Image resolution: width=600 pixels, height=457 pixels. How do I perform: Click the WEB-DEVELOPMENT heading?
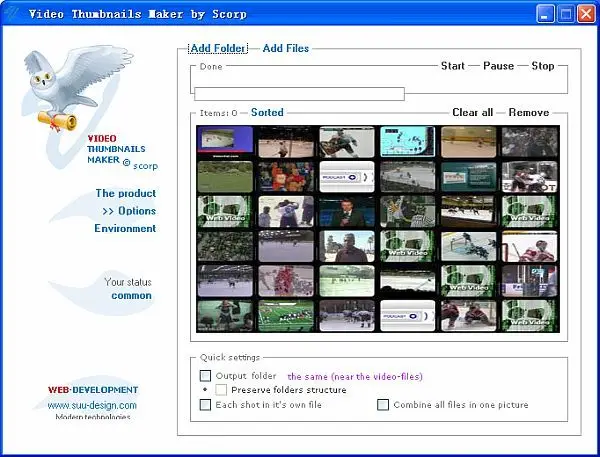(93, 390)
